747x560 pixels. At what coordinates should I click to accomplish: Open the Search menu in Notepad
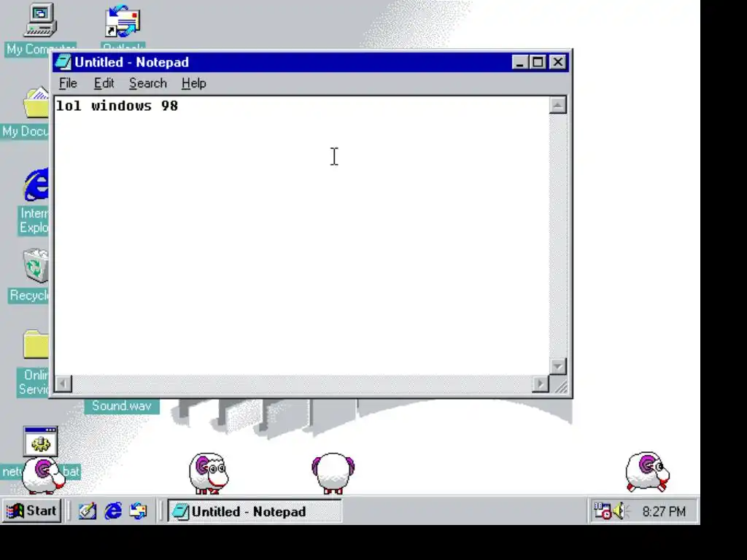pos(147,83)
